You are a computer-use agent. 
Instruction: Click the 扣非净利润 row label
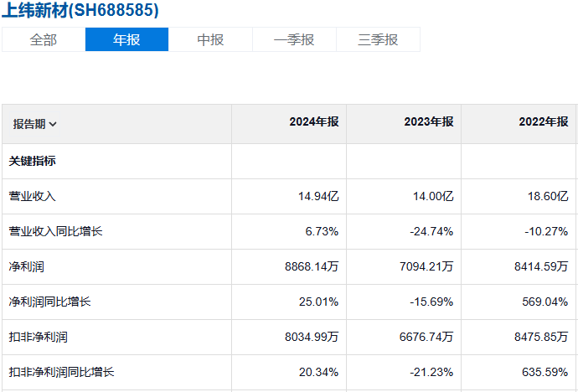38,337
